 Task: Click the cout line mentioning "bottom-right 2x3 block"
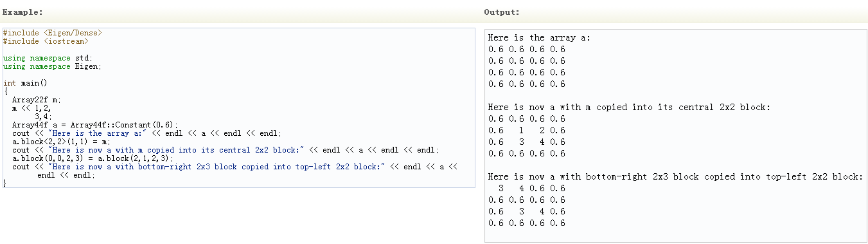point(235,167)
